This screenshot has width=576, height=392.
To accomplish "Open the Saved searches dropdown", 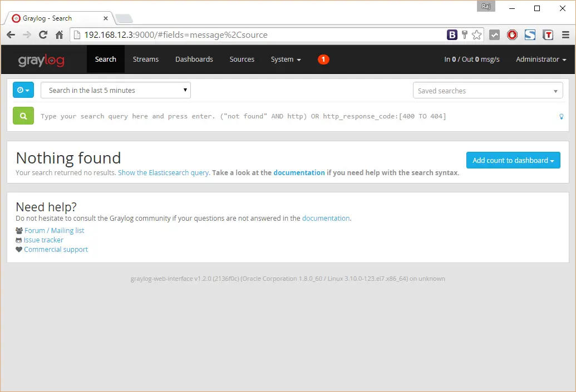I will (x=488, y=91).
